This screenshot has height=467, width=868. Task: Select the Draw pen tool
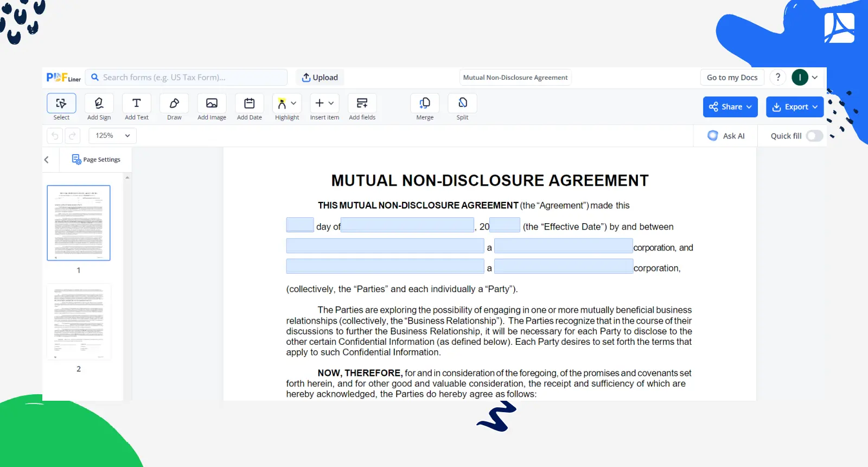point(174,103)
